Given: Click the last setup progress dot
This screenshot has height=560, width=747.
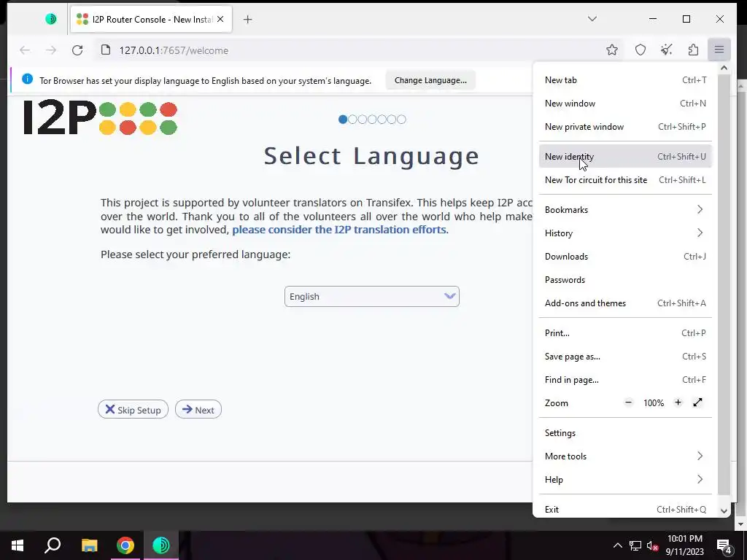Looking at the screenshot, I should coord(402,120).
